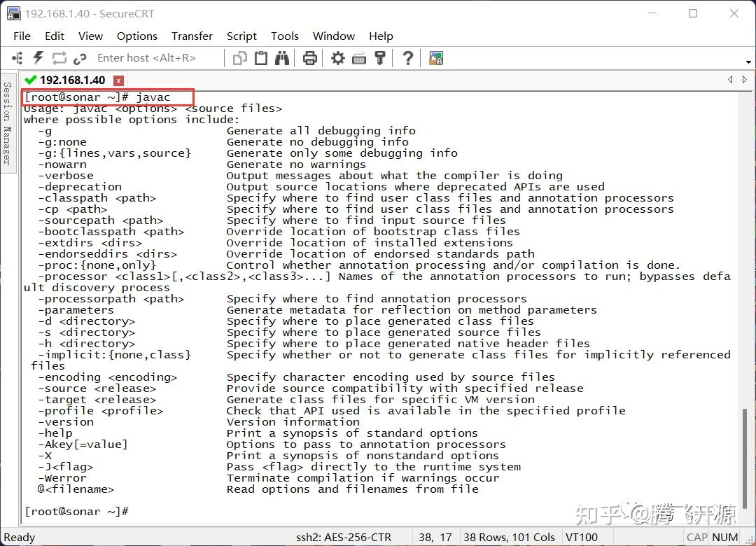Toggle NUM lock indicator in status bar
This screenshot has width=756, height=546.
click(x=724, y=537)
